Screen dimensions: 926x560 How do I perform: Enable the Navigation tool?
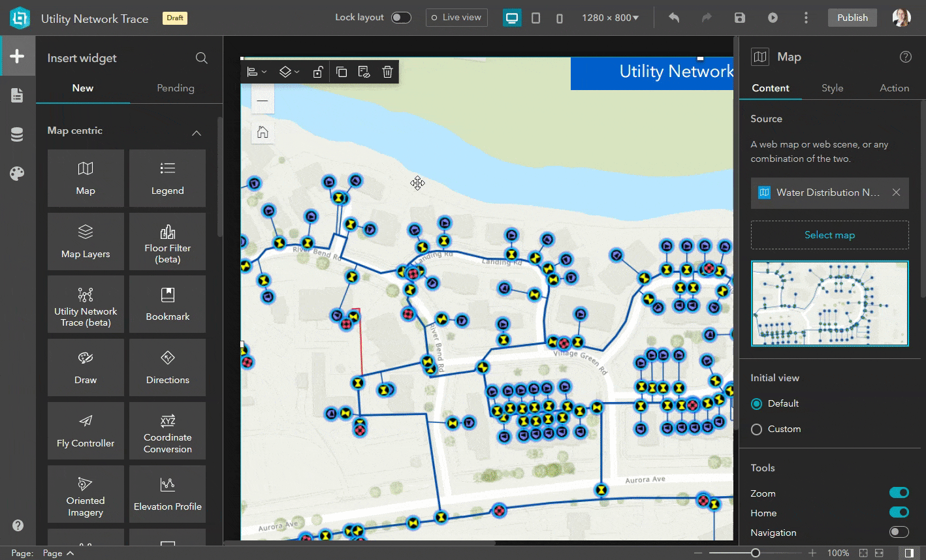(899, 532)
